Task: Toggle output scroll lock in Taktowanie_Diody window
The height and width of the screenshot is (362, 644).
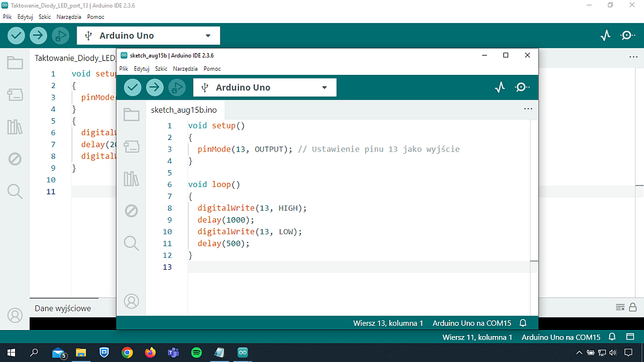Action: point(633,307)
